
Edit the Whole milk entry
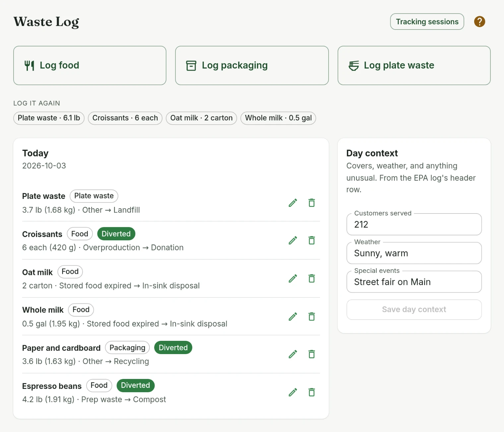(x=293, y=317)
